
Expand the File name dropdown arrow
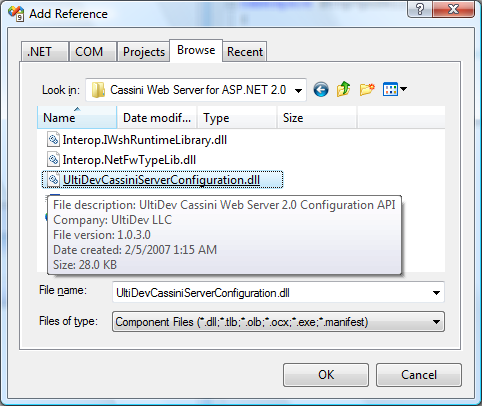coord(436,293)
